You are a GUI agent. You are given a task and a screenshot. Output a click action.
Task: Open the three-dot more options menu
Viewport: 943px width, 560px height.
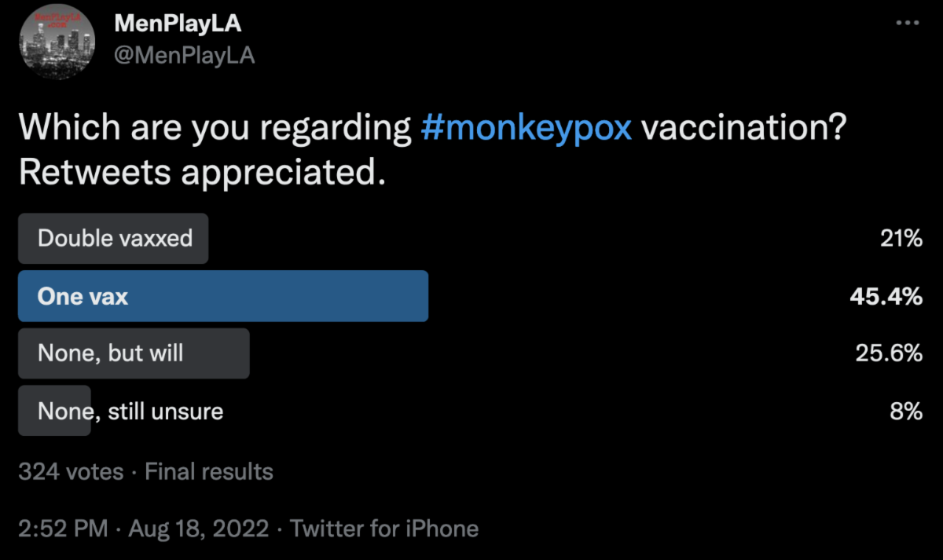pyautogui.click(x=907, y=23)
